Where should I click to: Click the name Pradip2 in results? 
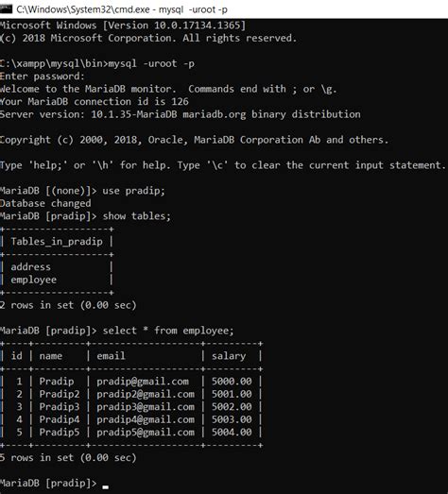[x=60, y=394]
